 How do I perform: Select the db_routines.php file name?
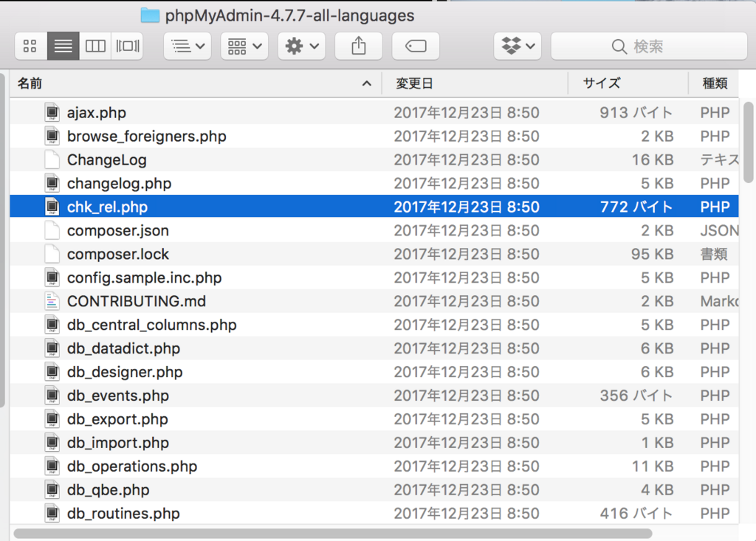tap(123, 514)
